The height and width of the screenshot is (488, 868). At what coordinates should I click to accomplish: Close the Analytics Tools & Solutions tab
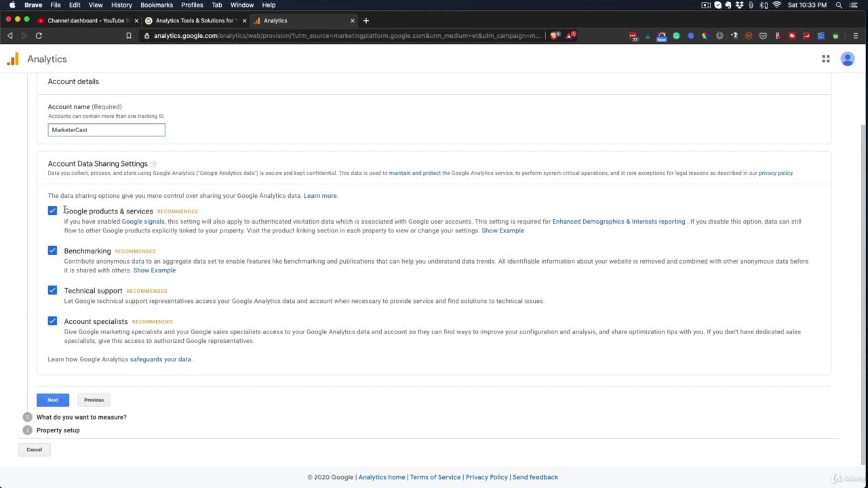point(245,20)
